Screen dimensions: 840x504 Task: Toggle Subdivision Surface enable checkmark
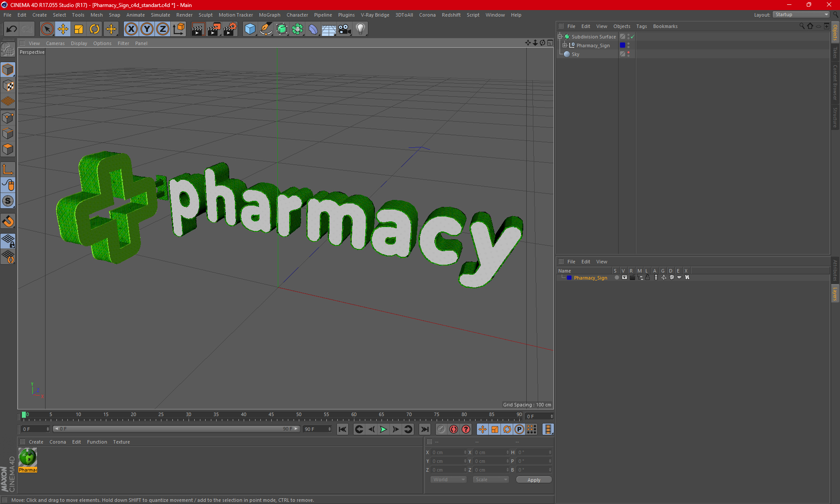[633, 37]
